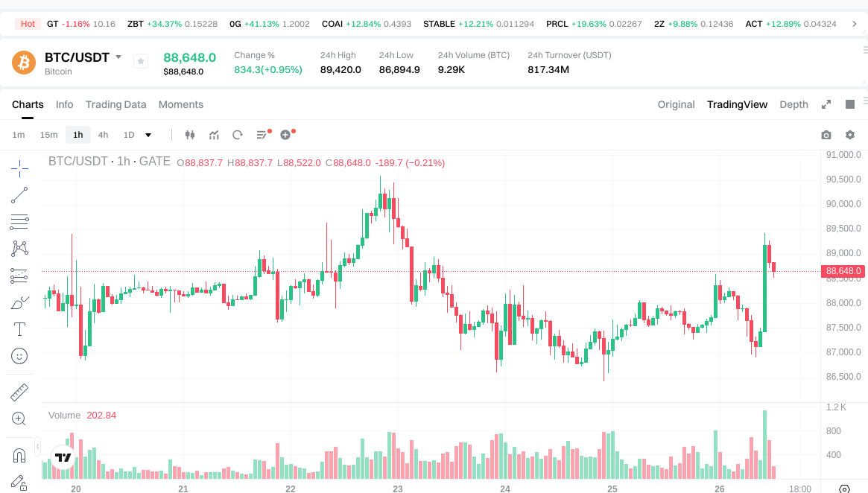Switch chart view to fullscreen expand icon

tap(826, 104)
